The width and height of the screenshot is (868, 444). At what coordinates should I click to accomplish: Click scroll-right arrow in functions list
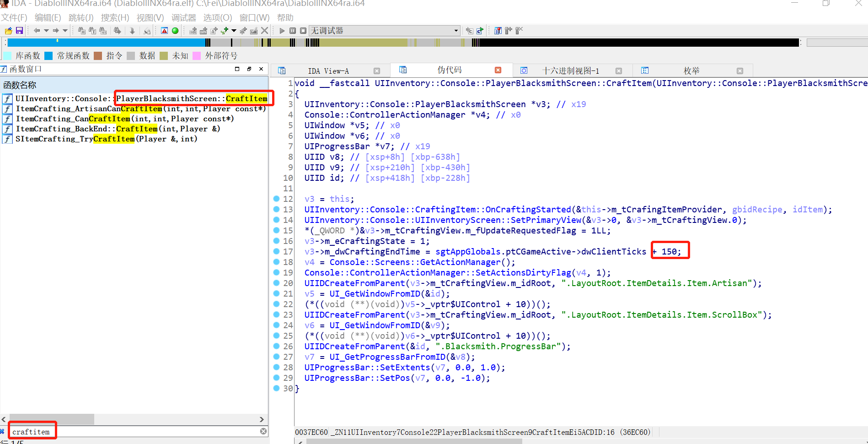[x=262, y=419]
